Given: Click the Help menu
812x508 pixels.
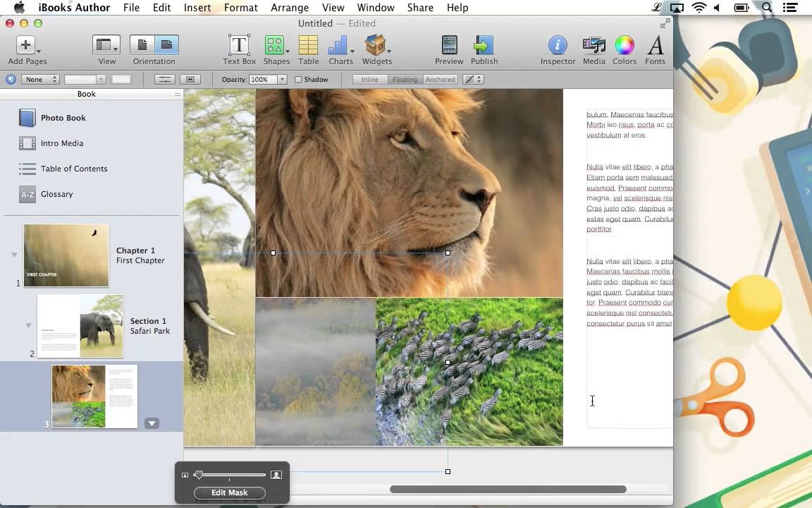Looking at the screenshot, I should pyautogui.click(x=457, y=8).
